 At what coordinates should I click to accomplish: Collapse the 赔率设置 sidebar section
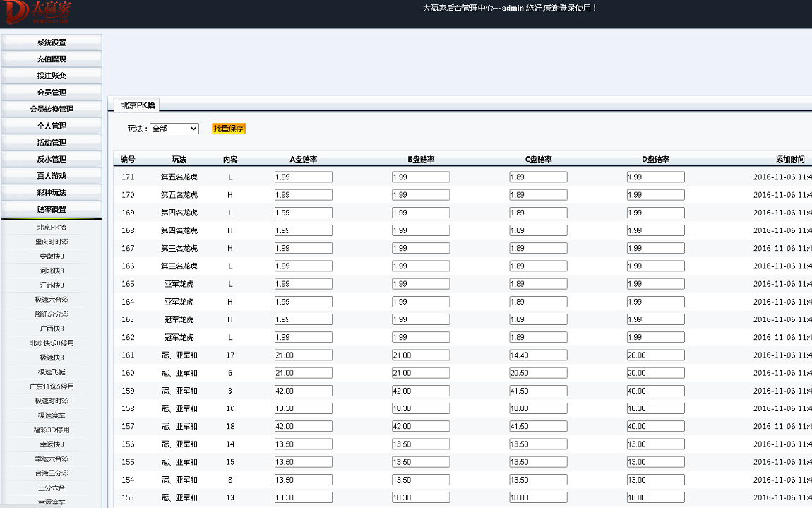[x=52, y=209]
